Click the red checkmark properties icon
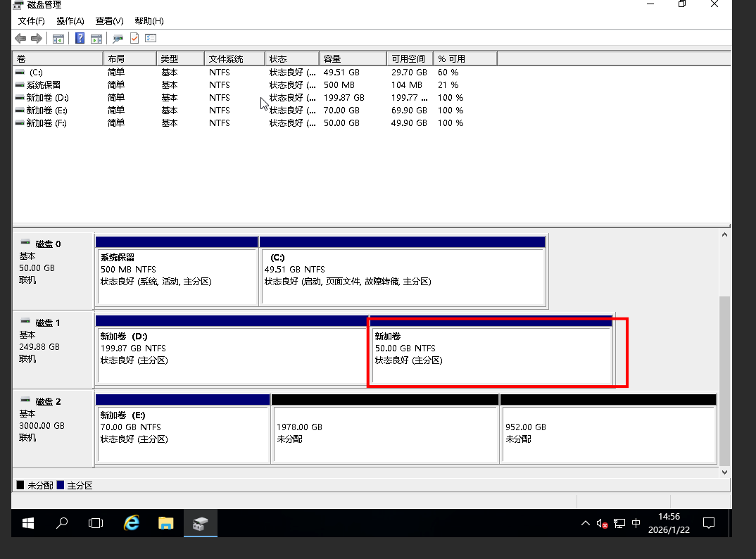756x559 pixels. click(134, 38)
